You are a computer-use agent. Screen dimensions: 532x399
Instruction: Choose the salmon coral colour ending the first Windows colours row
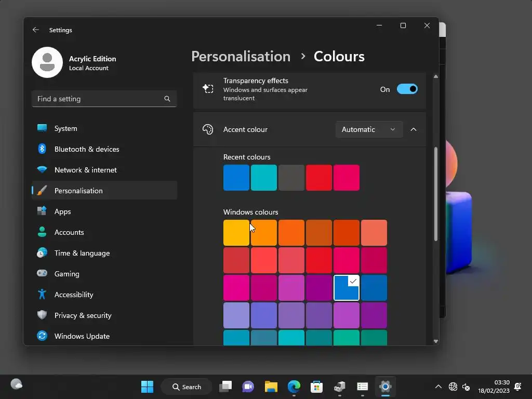point(374,233)
